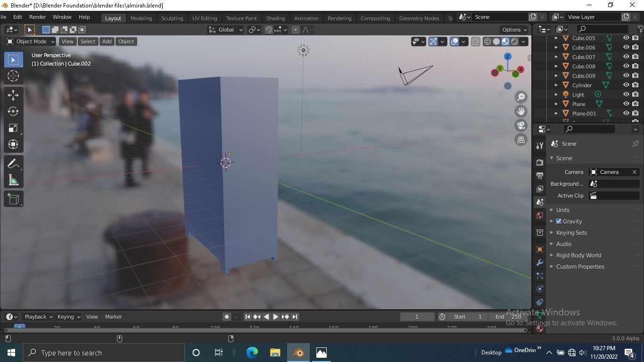Select the Scale tool

point(13,128)
